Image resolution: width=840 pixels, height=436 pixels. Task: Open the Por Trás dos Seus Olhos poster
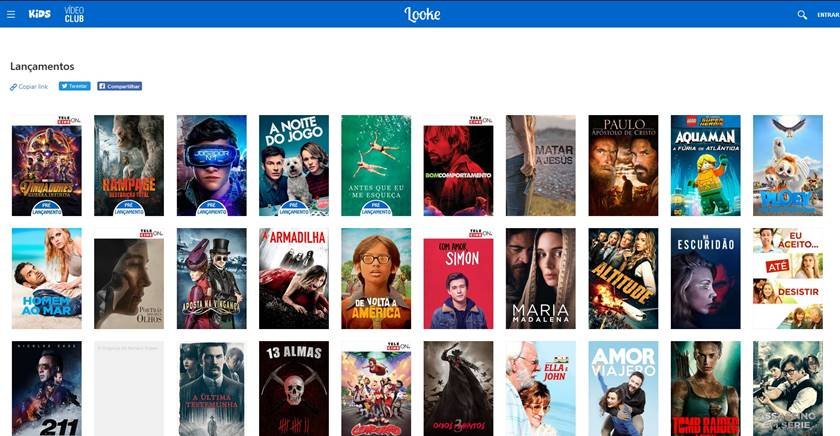click(x=129, y=279)
